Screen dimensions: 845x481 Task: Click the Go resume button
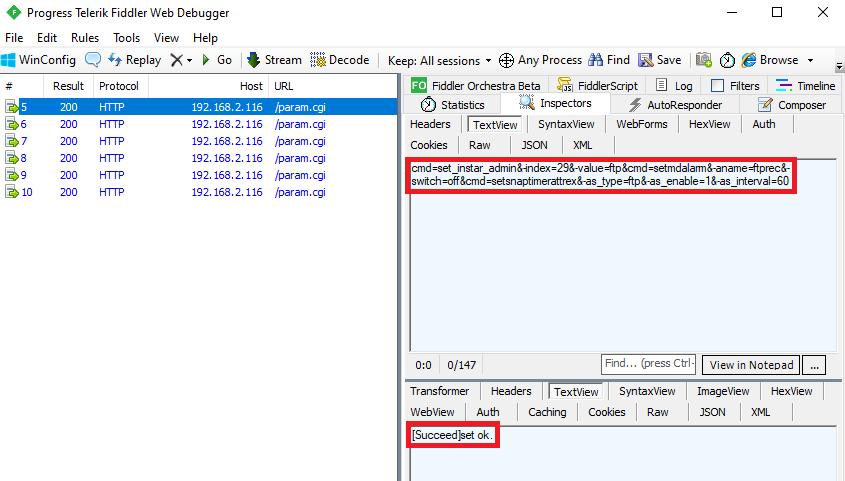coord(217,60)
